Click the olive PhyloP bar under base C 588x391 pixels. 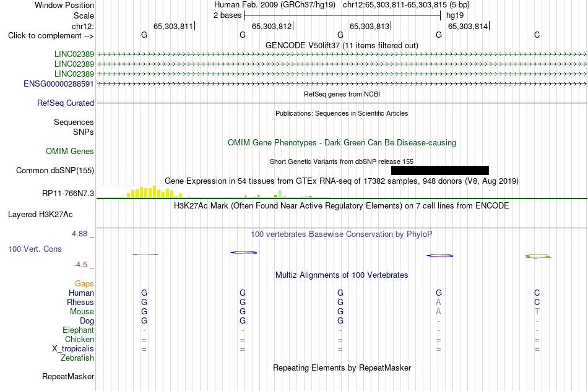coord(538,256)
